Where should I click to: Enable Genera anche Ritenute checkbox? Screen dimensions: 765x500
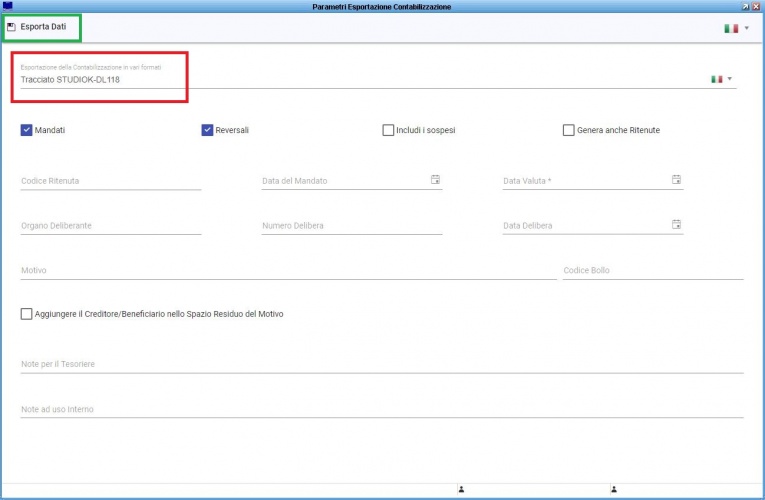tap(568, 130)
